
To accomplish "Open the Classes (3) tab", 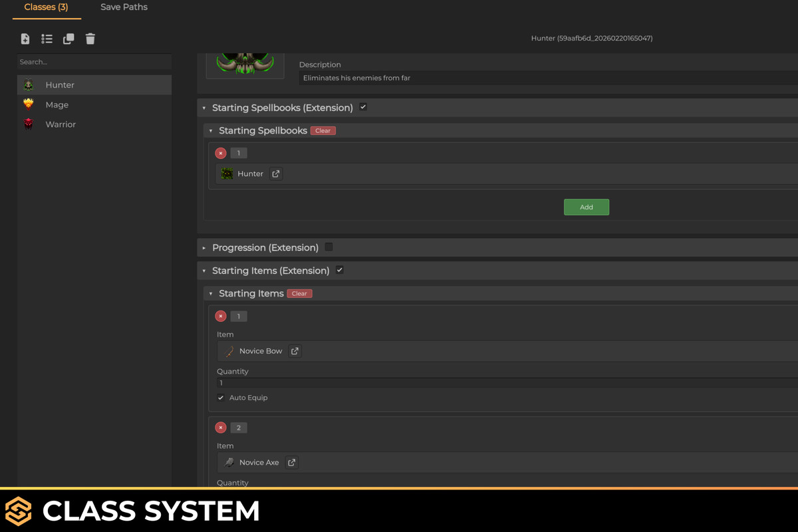I will (x=47, y=7).
